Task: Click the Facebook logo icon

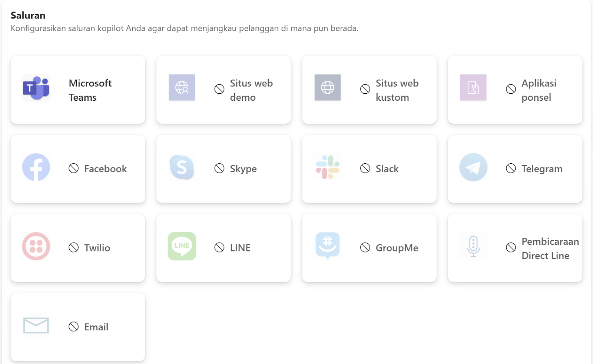Action: (36, 167)
